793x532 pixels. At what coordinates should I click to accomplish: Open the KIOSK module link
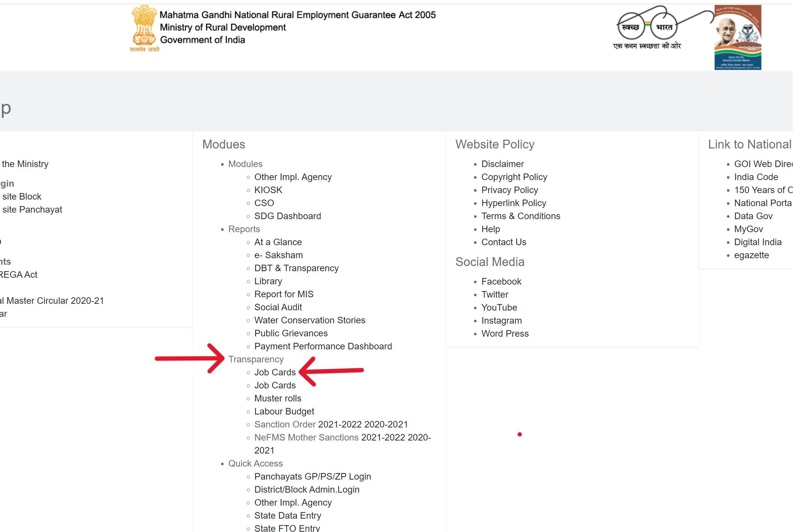268,190
